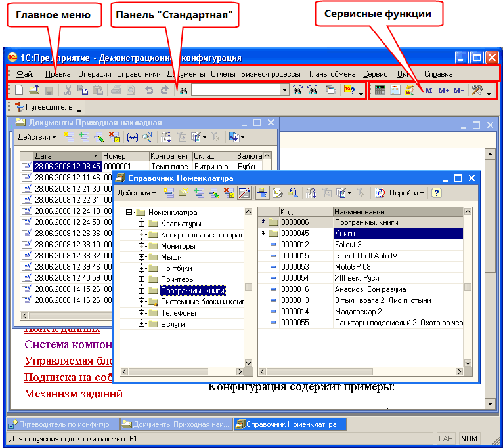Select the Книги folder row in list

click(361, 234)
